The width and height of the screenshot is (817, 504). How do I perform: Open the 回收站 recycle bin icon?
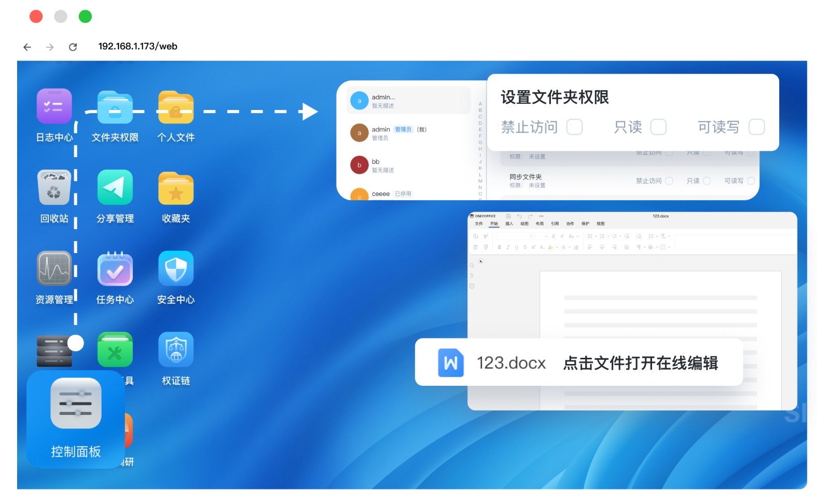54,188
